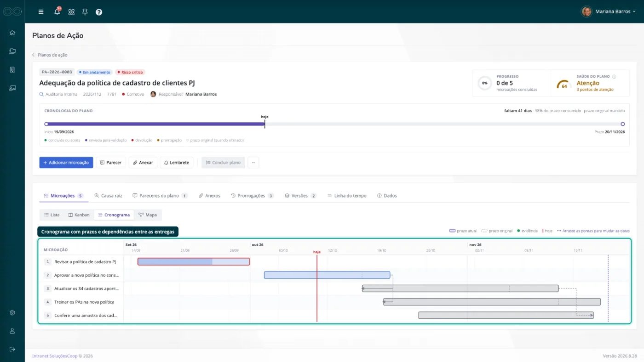Click the Lembrete button
The width and height of the screenshot is (644, 362).
tap(177, 163)
